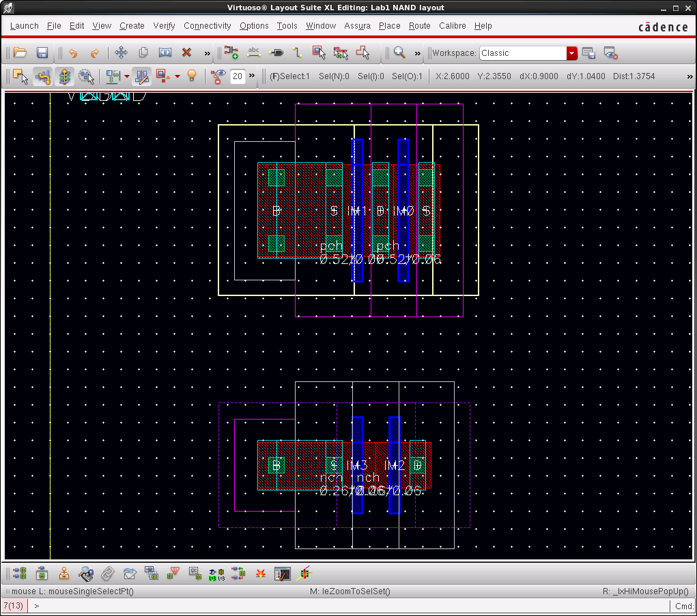
Task: Save the layout with the floppy icon
Action: click(x=42, y=53)
